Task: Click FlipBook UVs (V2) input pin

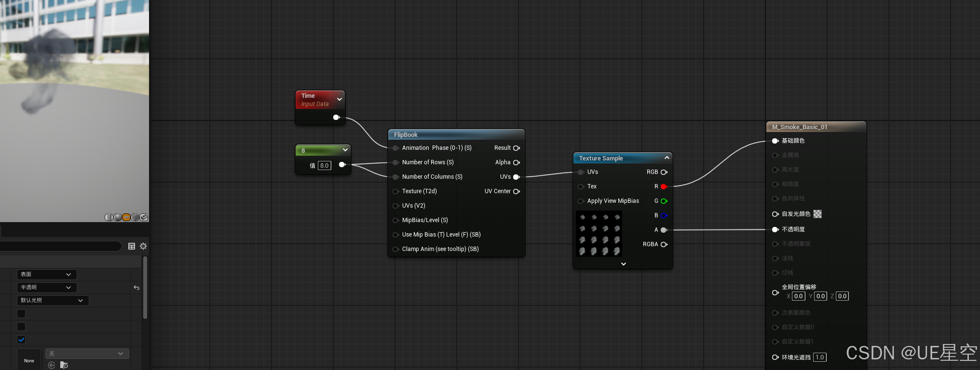Action: coord(395,206)
